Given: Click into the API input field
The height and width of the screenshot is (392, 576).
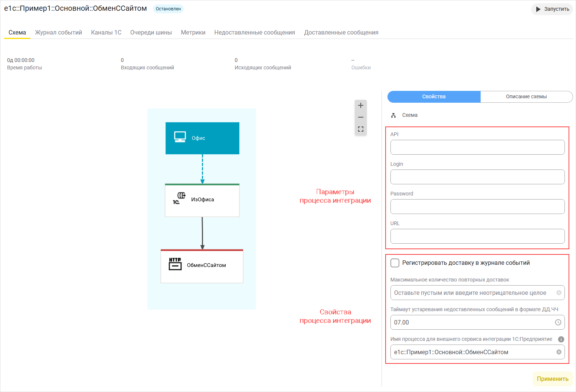Looking at the screenshot, I should (x=477, y=147).
